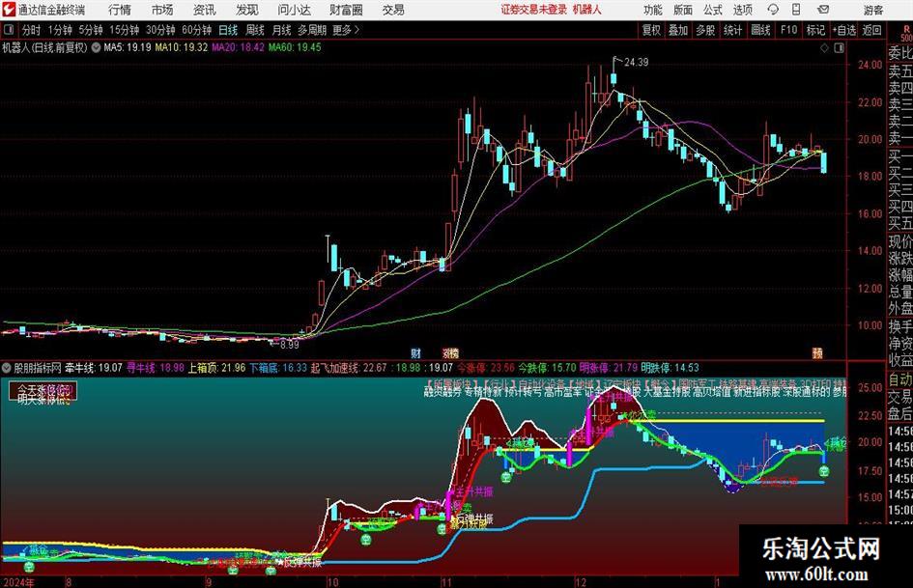Open the 交易 menu
Viewport: 913px width, 588px height.
tap(393, 10)
